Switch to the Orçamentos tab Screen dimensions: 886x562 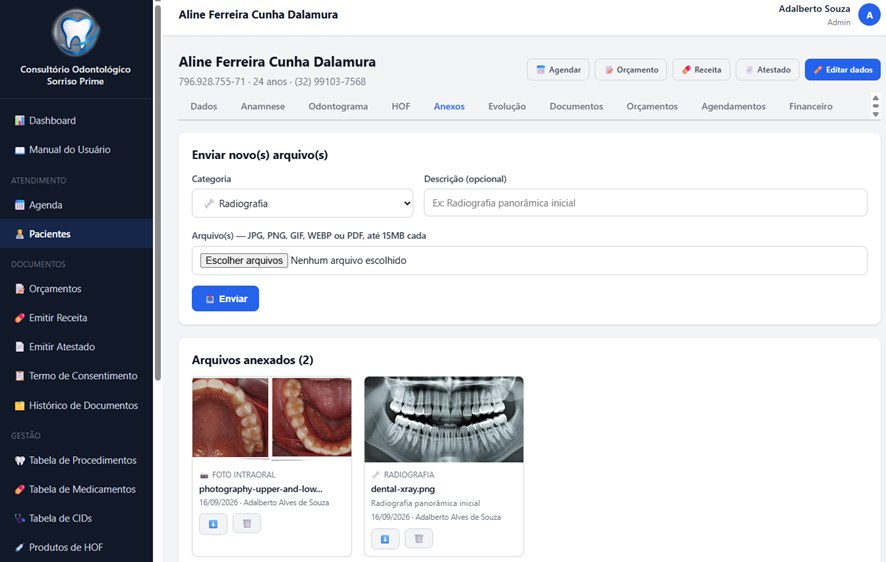(652, 106)
